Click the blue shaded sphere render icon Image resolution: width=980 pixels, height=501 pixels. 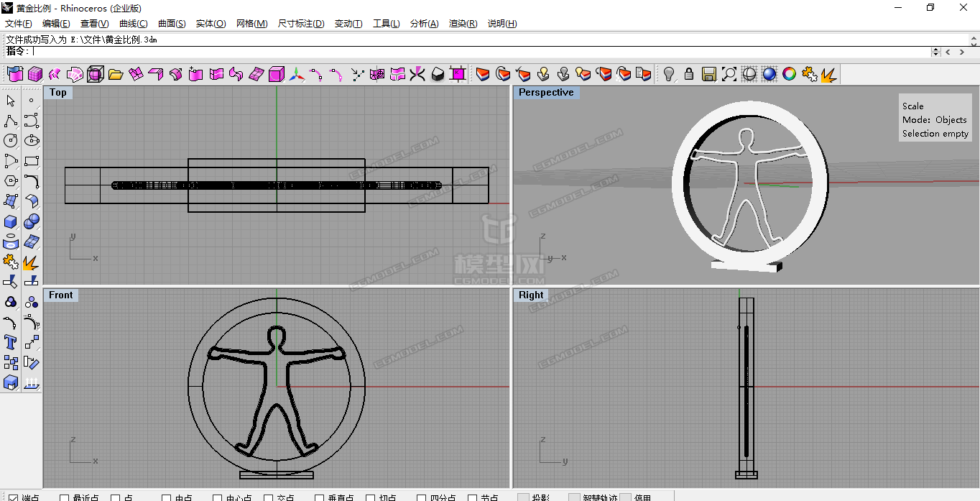[x=769, y=74]
